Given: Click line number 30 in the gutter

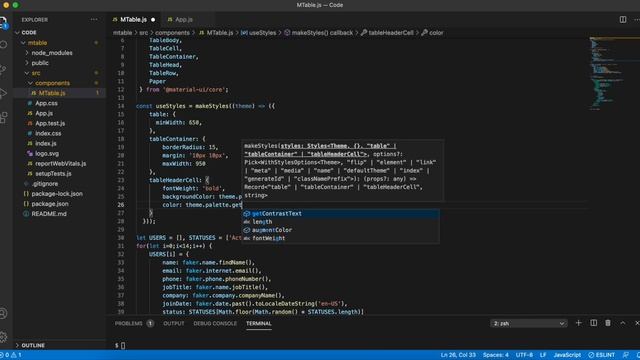Looking at the screenshot, I should [x=121, y=238].
